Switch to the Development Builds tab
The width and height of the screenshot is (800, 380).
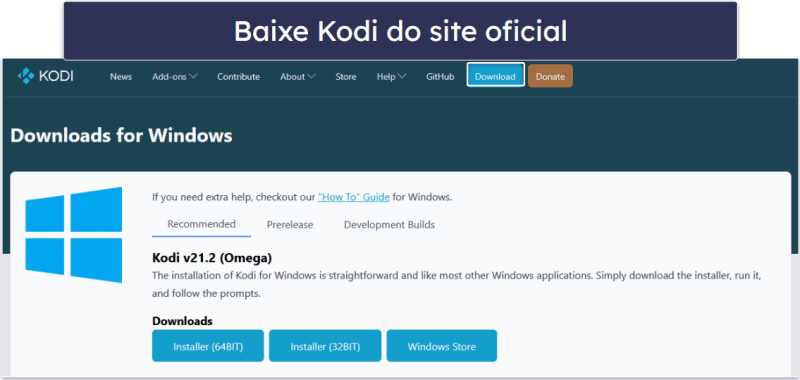(389, 225)
